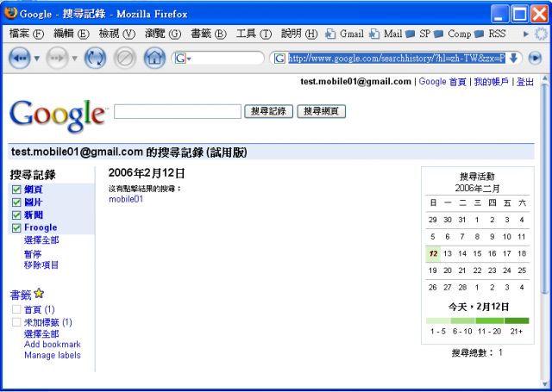The height and width of the screenshot is (392, 552).
Task: Check the 未加標籤 (1) checkbox
Action: 16,322
